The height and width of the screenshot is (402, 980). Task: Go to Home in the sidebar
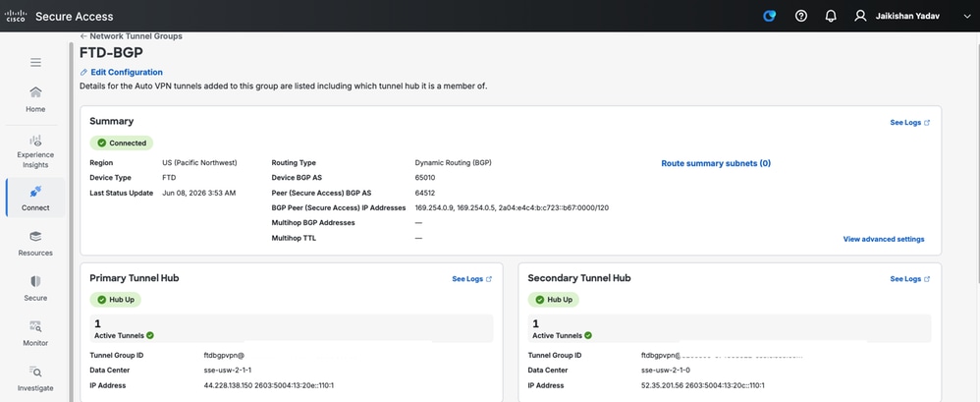click(x=35, y=100)
